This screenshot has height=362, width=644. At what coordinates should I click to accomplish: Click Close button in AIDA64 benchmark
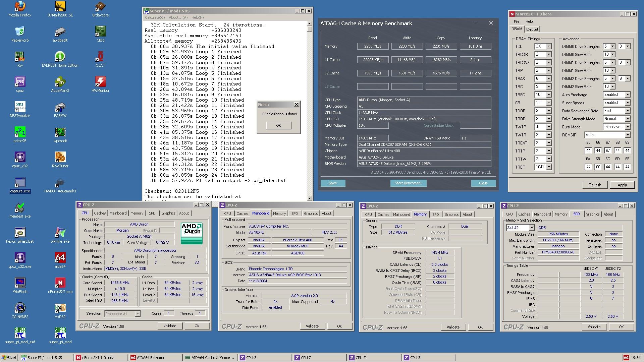click(x=483, y=183)
